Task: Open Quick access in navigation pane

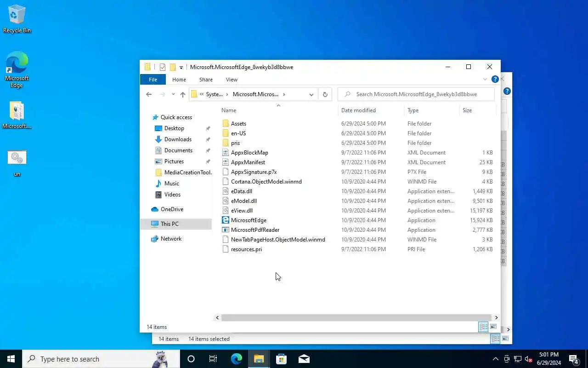Action: [x=176, y=117]
